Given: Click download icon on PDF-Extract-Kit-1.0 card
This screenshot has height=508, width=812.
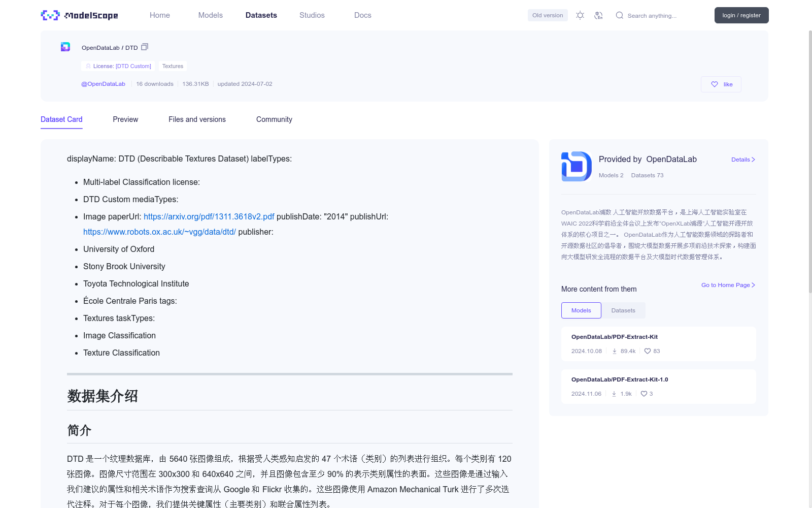Looking at the screenshot, I should 614,394.
